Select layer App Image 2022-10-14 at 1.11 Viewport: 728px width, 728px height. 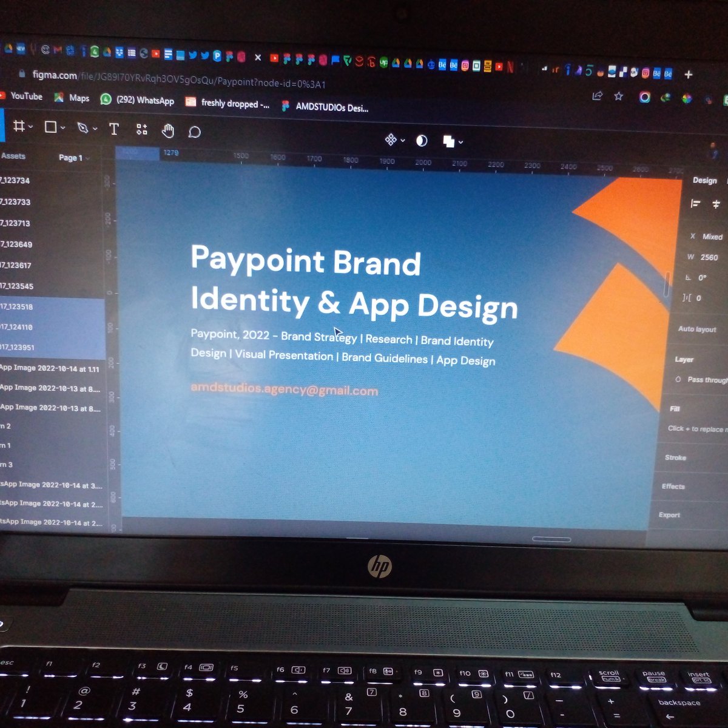click(x=52, y=368)
